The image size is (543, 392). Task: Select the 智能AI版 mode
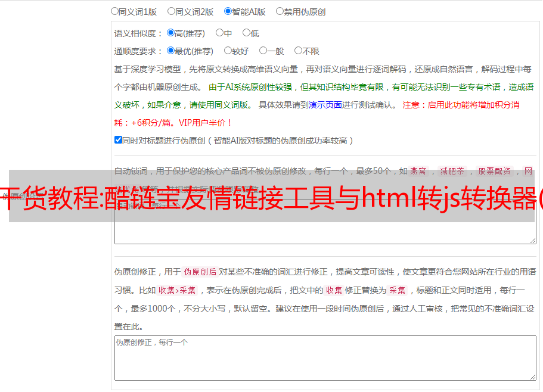228,11
